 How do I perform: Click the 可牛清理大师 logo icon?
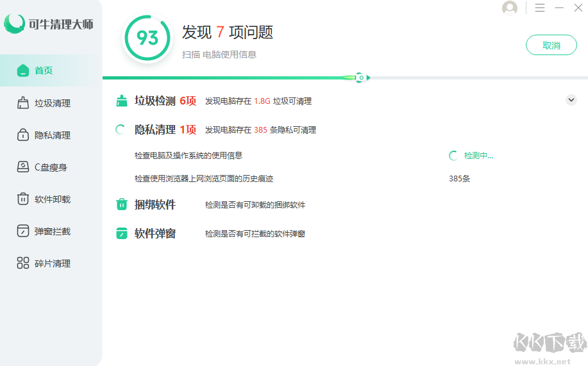point(14,24)
